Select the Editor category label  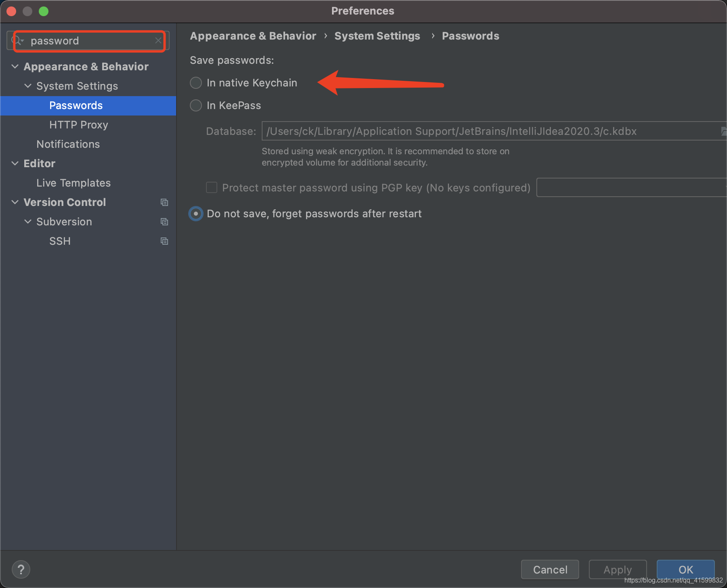pos(40,164)
